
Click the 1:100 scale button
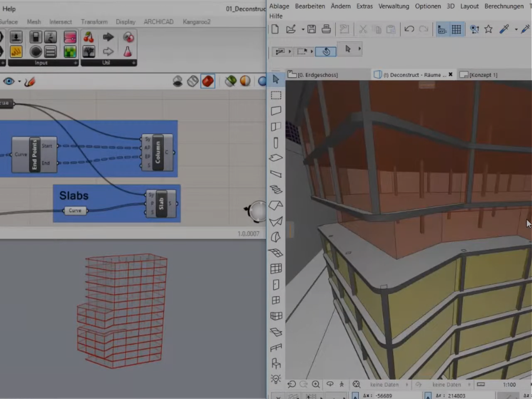509,385
